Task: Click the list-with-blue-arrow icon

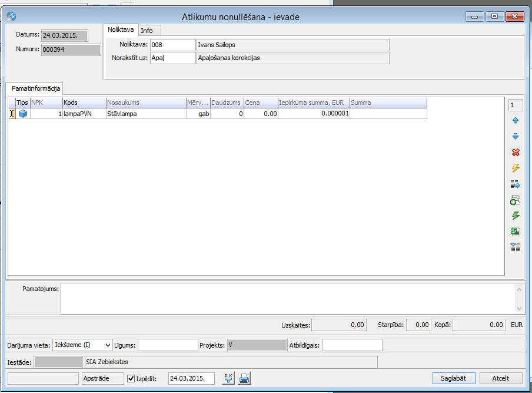Action: pos(516,184)
